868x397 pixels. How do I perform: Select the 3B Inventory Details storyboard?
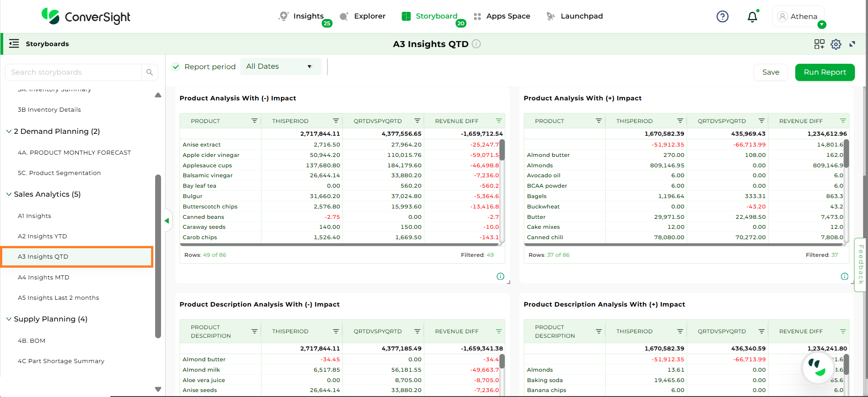point(49,110)
